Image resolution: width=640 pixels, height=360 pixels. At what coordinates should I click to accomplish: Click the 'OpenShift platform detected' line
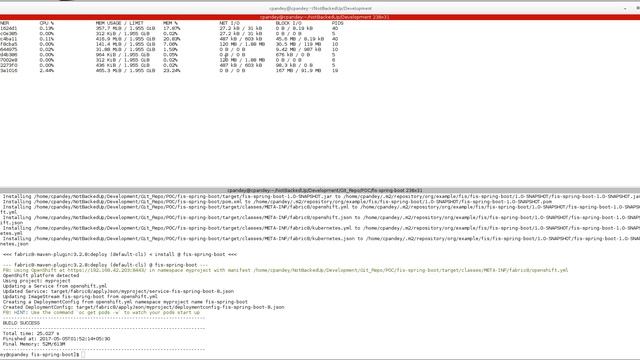41,276
